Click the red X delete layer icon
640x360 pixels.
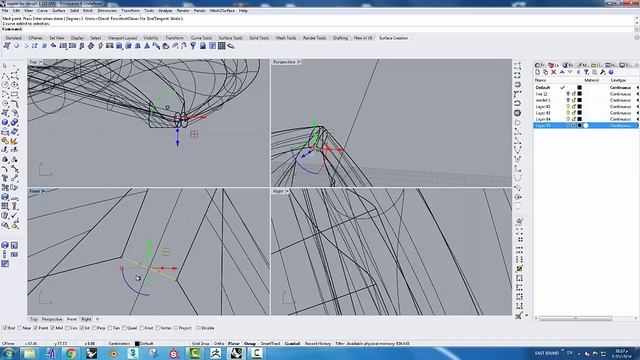[x=554, y=72]
